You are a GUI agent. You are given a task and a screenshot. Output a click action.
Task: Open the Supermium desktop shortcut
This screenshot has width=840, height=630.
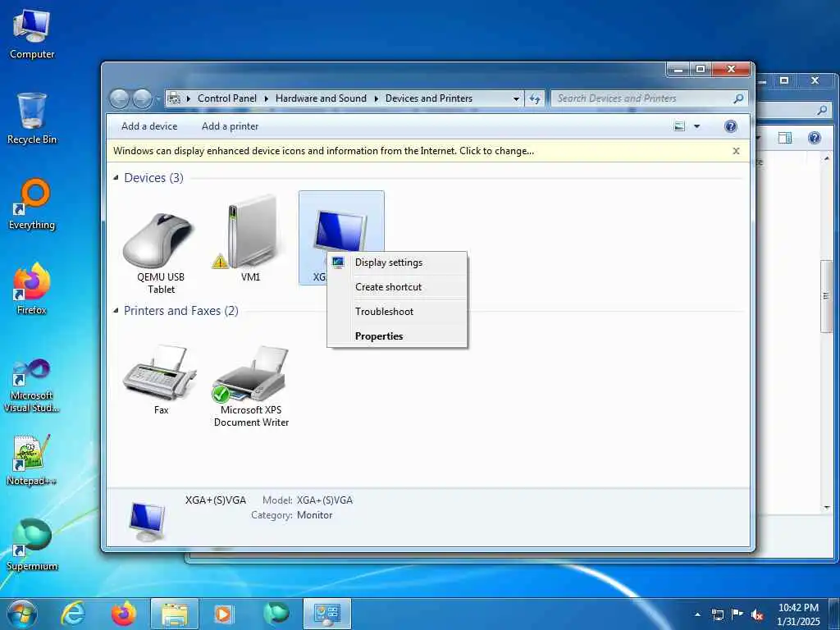click(x=32, y=545)
